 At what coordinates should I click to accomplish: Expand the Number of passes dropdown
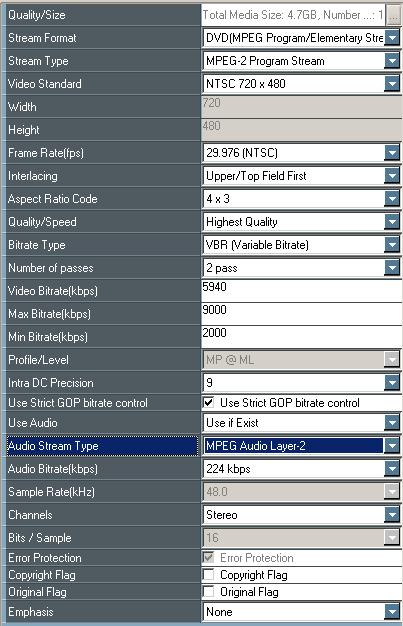tap(392, 268)
